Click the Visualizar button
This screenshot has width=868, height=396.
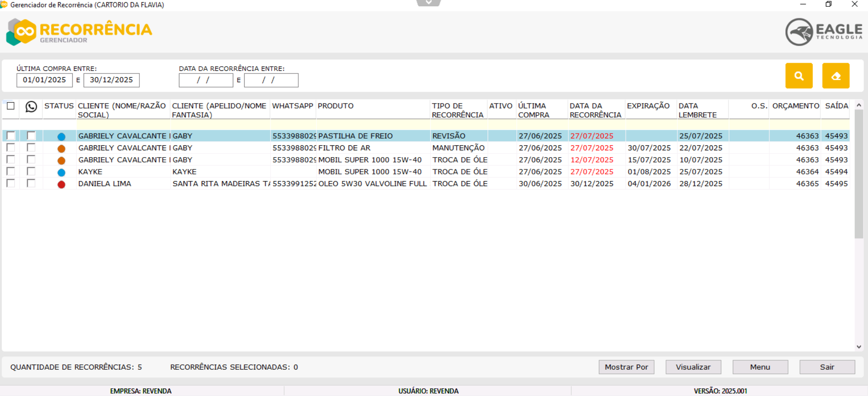(693, 367)
